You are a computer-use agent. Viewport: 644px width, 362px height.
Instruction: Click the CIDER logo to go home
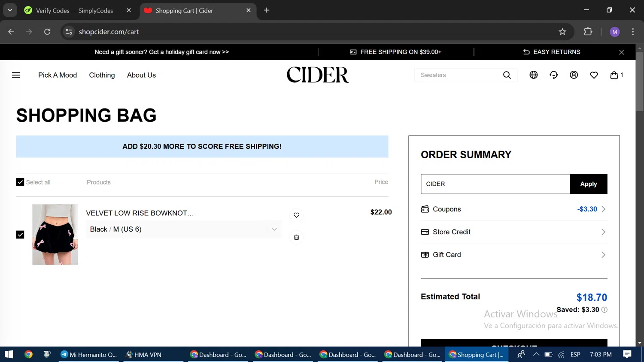click(x=318, y=75)
